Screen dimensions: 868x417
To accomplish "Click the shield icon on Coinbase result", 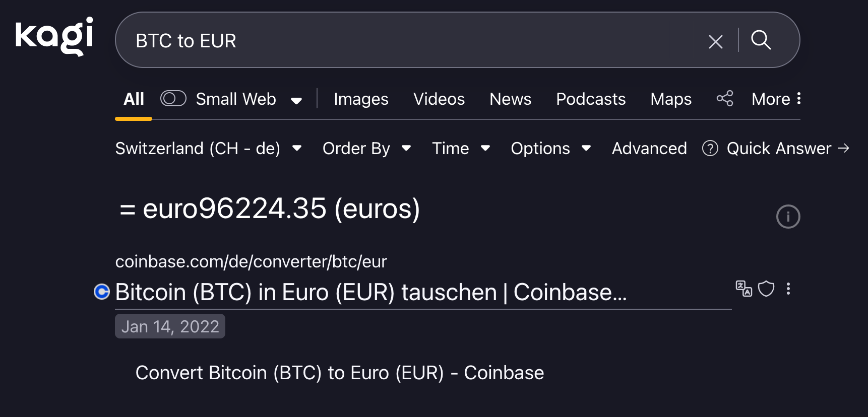I will (766, 289).
